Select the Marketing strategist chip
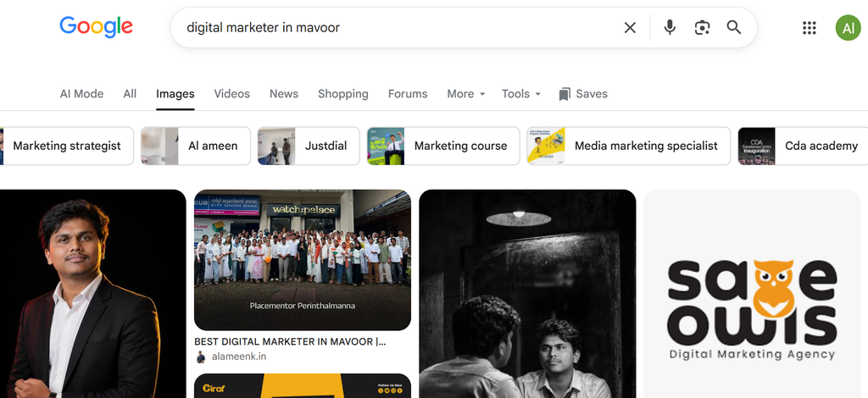Viewport: 868px width, 398px height. pos(66,146)
